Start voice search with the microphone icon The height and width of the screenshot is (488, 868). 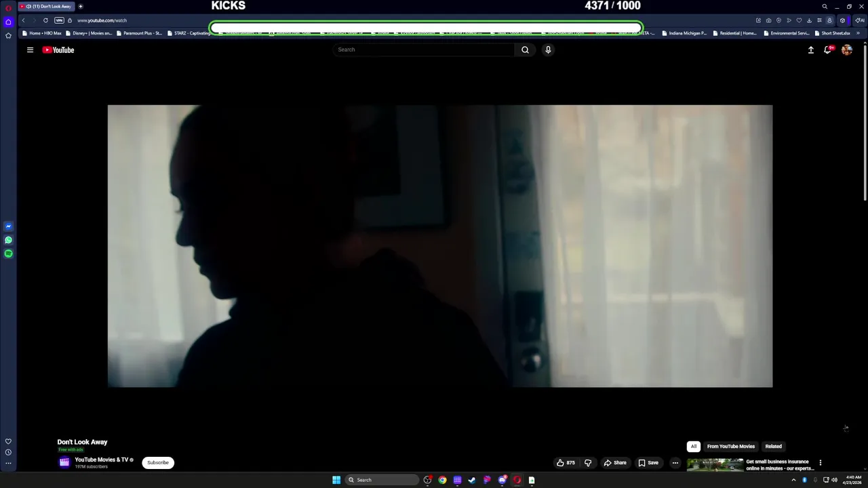point(548,49)
